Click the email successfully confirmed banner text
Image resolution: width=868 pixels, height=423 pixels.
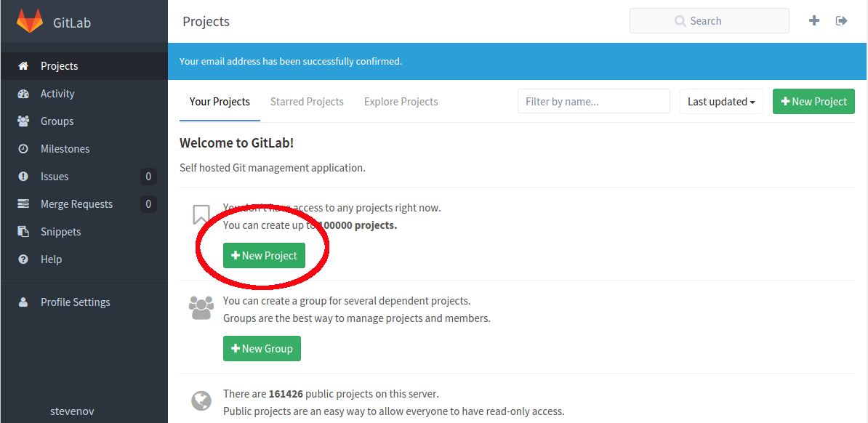291,62
